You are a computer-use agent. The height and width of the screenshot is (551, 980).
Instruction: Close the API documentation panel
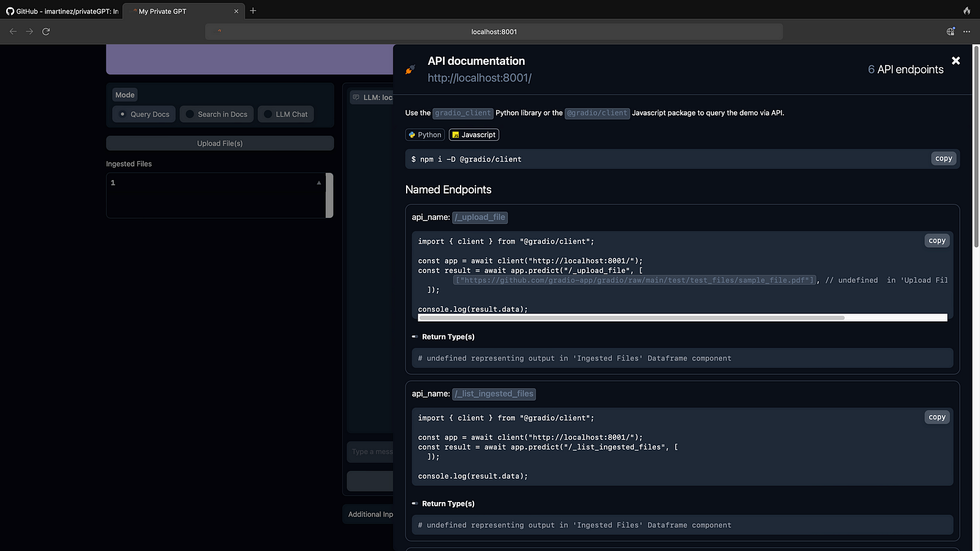pos(956,61)
